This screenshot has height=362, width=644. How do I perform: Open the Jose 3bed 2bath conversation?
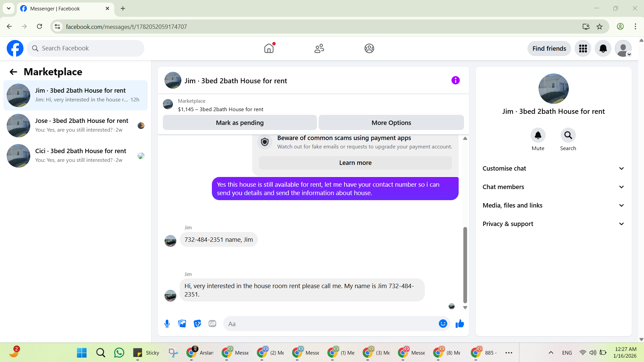[x=76, y=126]
